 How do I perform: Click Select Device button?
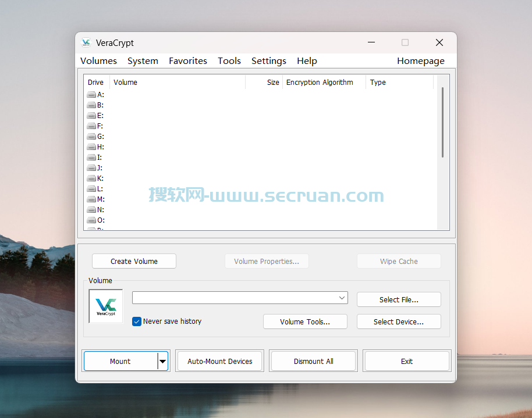[399, 321]
